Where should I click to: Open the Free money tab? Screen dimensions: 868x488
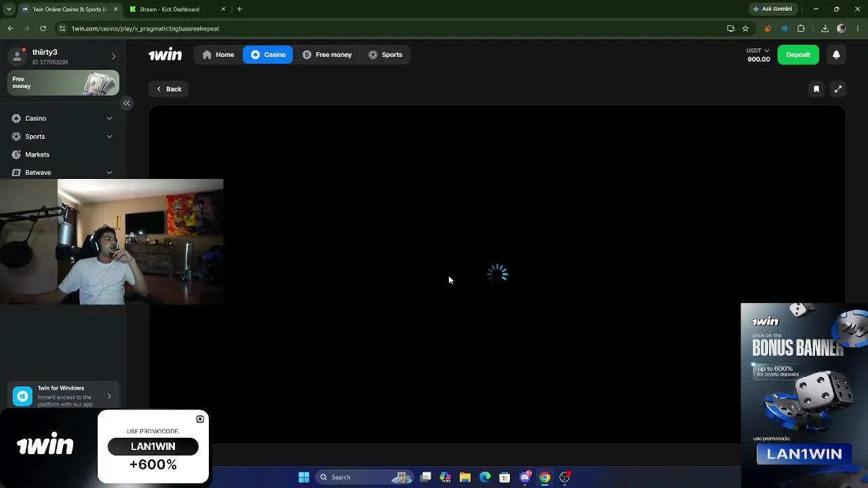[327, 55]
